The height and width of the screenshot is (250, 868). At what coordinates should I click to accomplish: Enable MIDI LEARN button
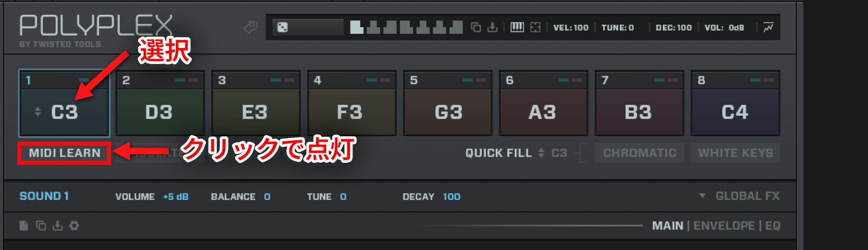point(64,153)
